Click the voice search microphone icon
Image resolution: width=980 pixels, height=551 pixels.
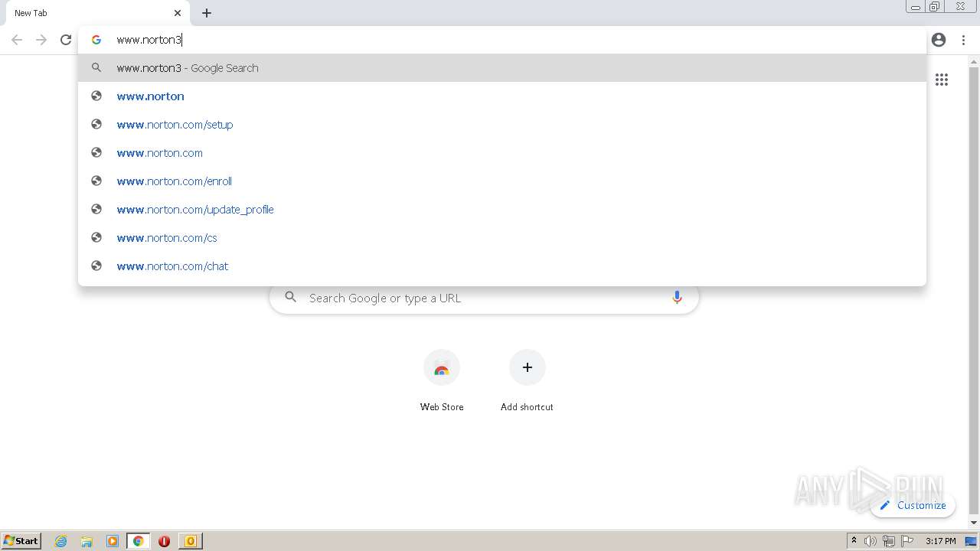(x=677, y=298)
